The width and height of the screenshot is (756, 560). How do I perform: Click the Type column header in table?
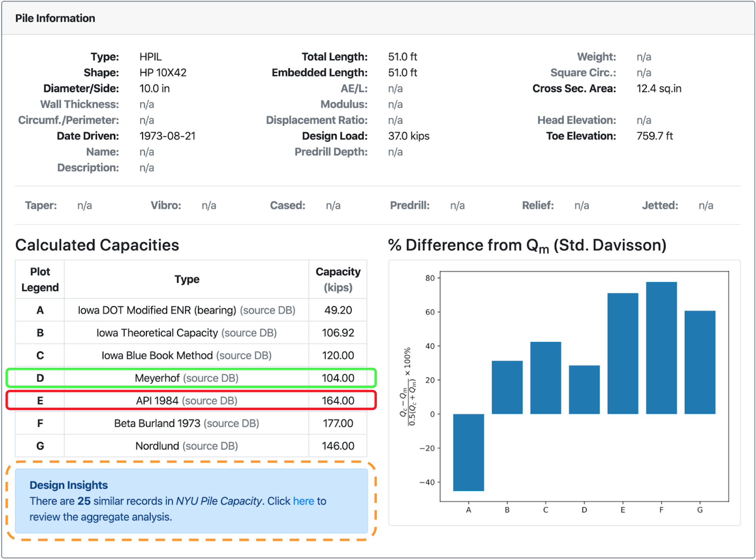(x=186, y=279)
